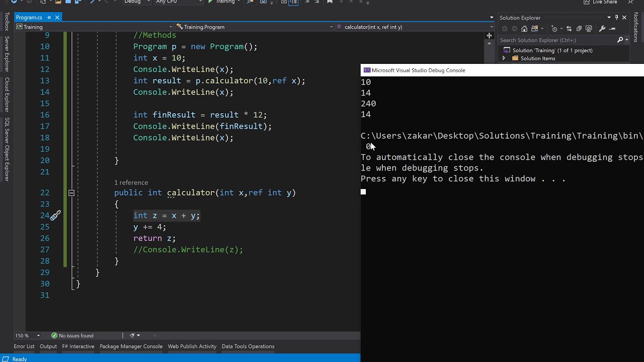The image size is (644, 362).
Task: Open the Server Explorer side tab
Action: coord(7,54)
